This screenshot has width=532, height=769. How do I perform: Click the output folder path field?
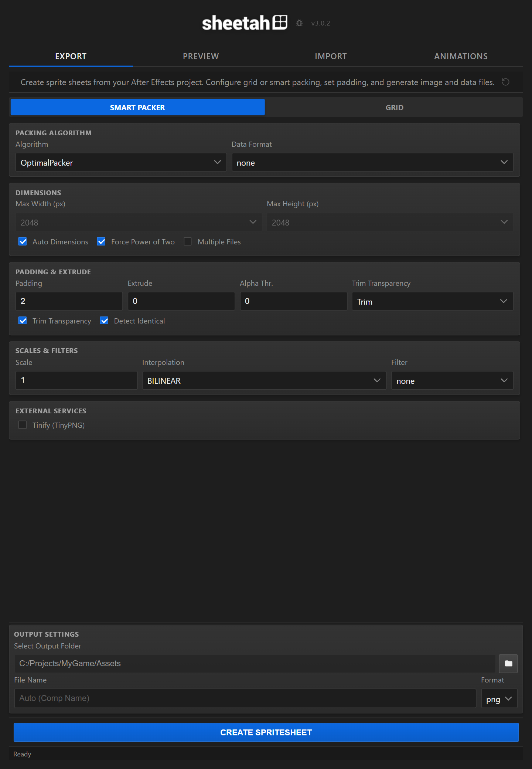click(255, 663)
